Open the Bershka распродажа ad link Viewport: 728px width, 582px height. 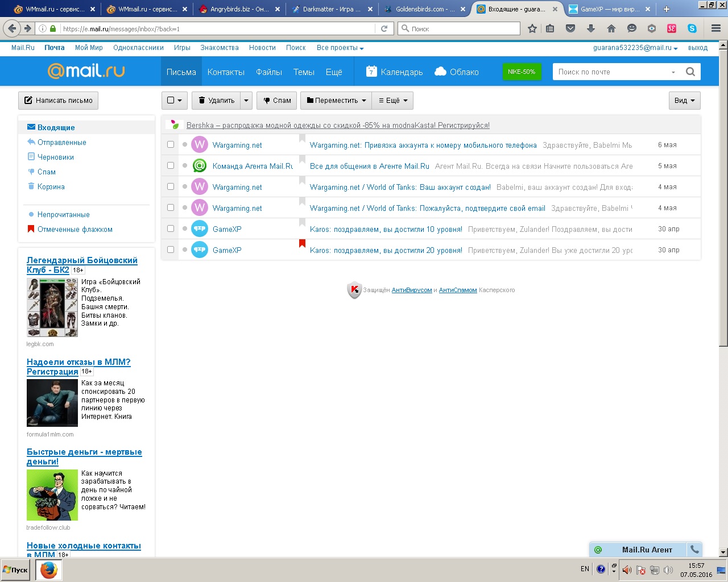(338, 125)
